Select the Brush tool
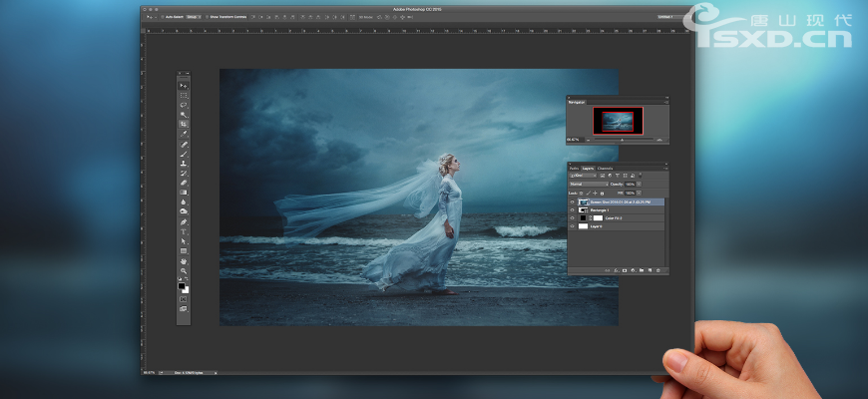This screenshot has height=399, width=868. coord(184,154)
